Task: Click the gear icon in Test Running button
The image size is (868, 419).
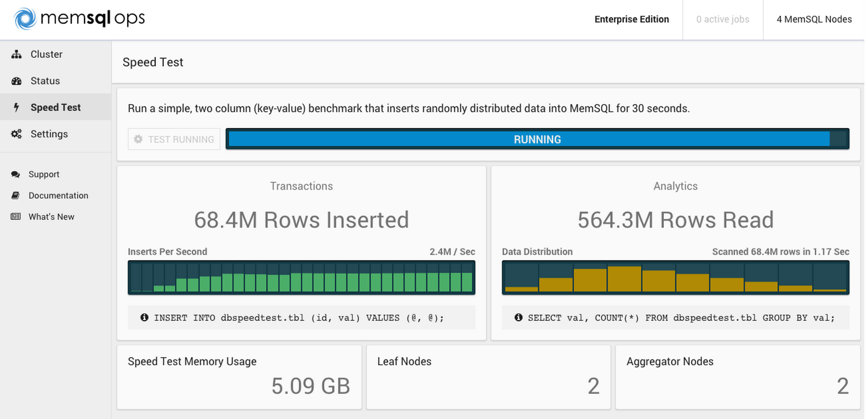Action: pyautogui.click(x=138, y=139)
